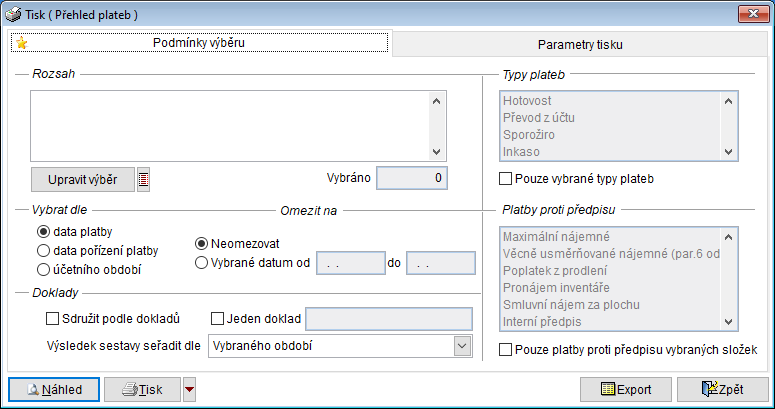Select Vybrané datum od radio button
Screen dimensions: 775x409
(202, 263)
